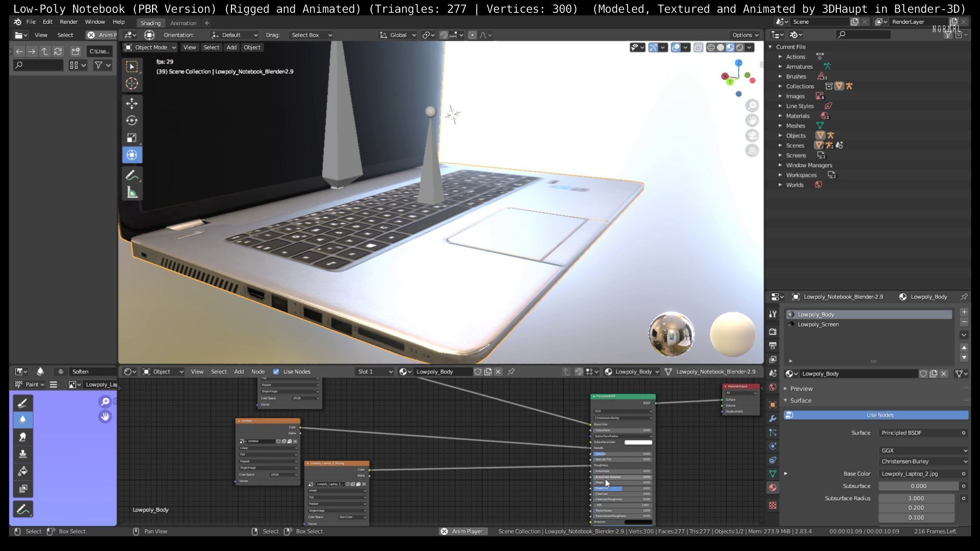Toggle X-ray view in viewport header
980x551 pixels.
tap(698, 48)
